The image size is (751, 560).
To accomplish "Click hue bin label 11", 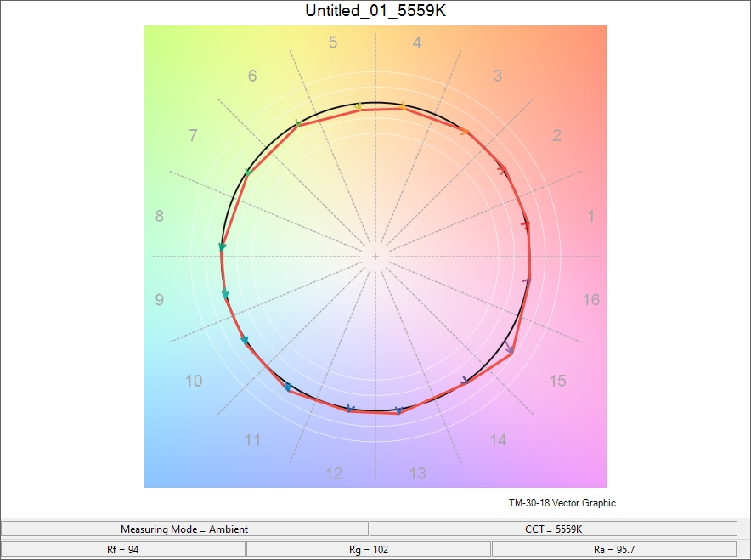I will pos(252,440).
